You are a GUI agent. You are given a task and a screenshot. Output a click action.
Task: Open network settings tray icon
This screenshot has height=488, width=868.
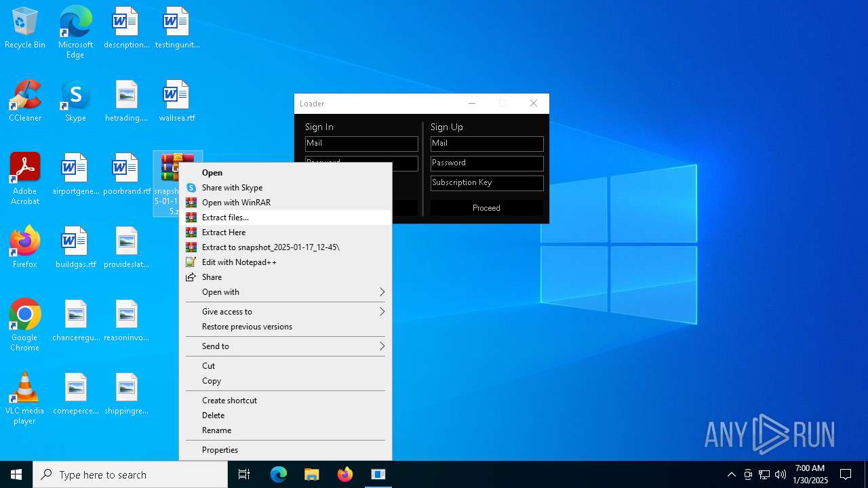tap(764, 474)
